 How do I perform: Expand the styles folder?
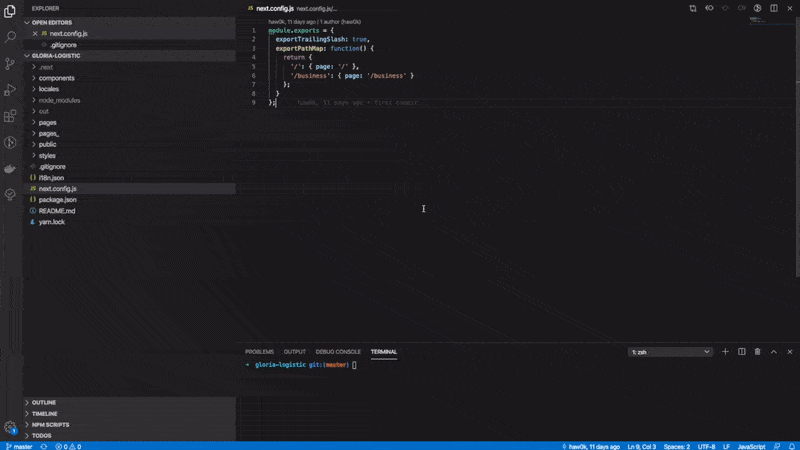(x=129, y=156)
